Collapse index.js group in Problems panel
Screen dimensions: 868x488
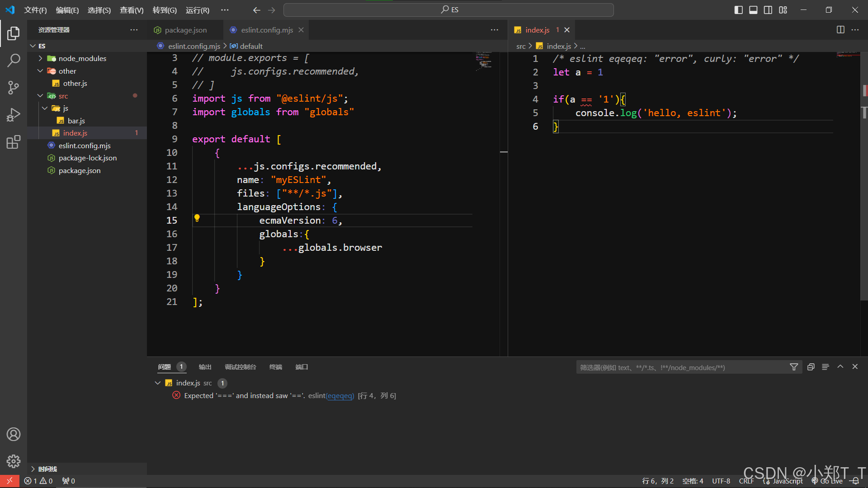pos(158,383)
